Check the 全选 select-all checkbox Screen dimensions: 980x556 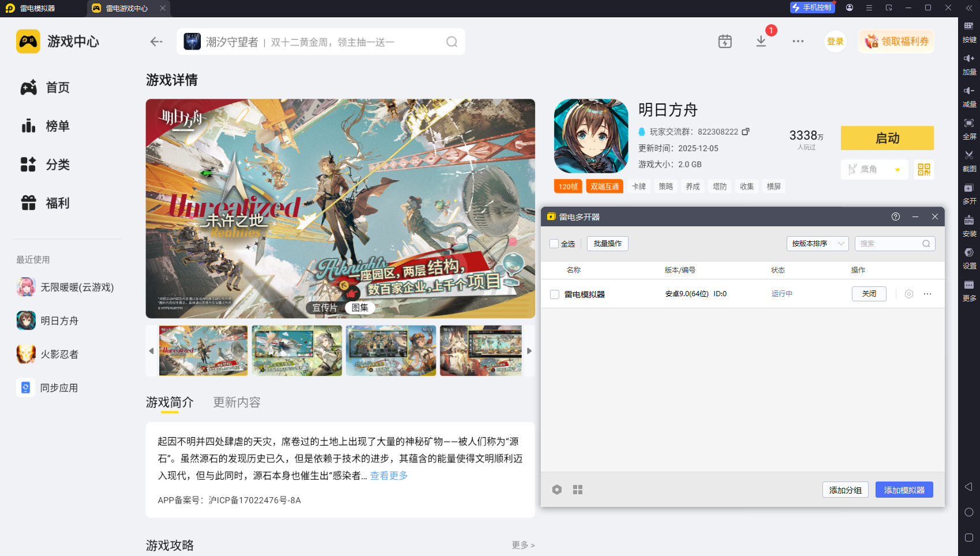(x=553, y=244)
